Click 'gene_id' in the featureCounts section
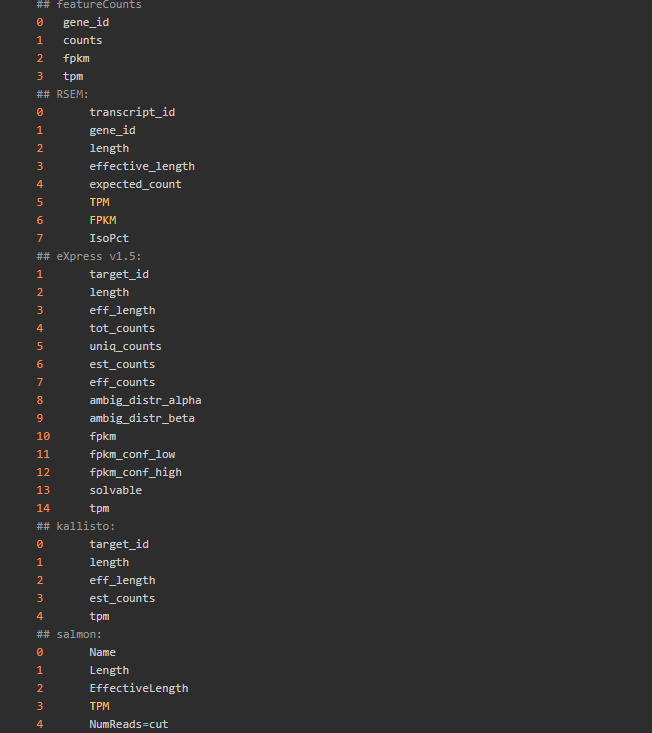 86,22
